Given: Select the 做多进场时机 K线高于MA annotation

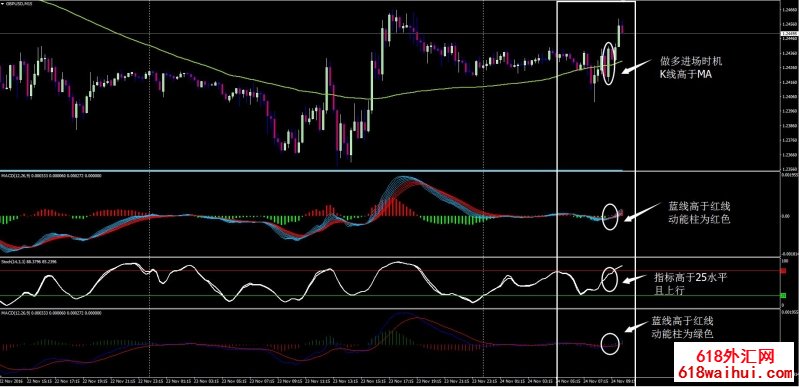Looking at the screenshot, I should (691, 68).
